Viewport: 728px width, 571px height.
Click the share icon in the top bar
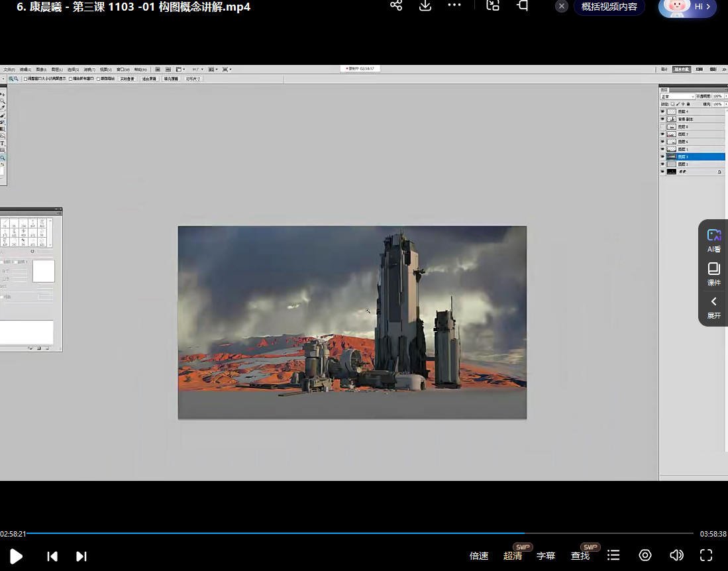click(396, 6)
